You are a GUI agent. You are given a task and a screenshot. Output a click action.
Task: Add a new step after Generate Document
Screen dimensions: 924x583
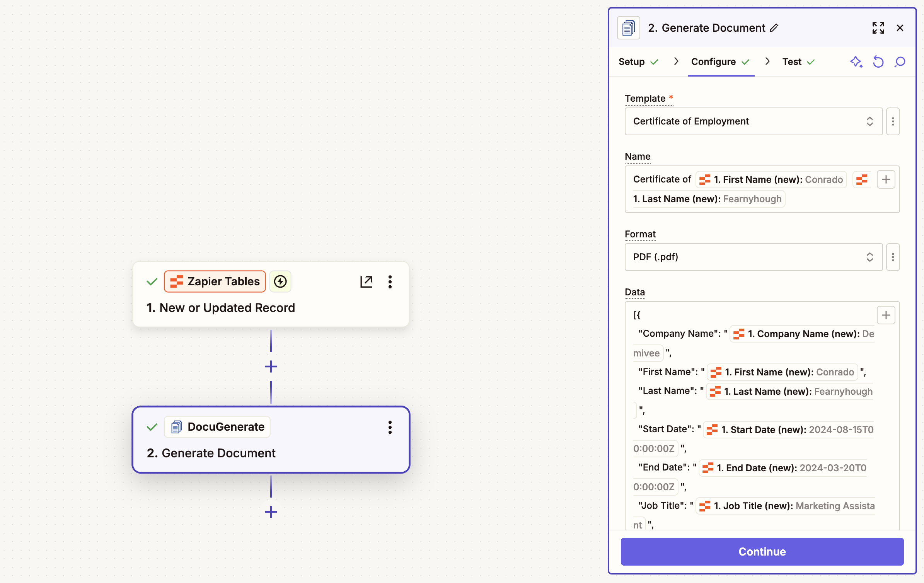pos(271,512)
